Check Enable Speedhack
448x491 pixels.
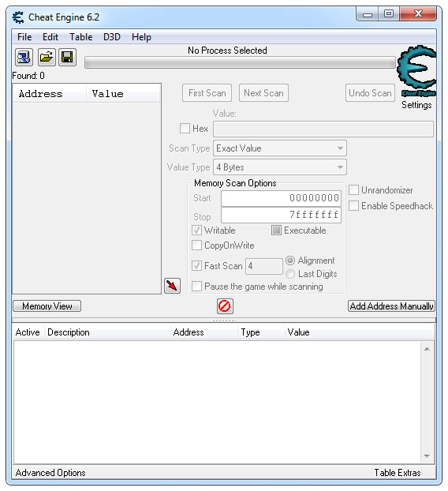(353, 206)
